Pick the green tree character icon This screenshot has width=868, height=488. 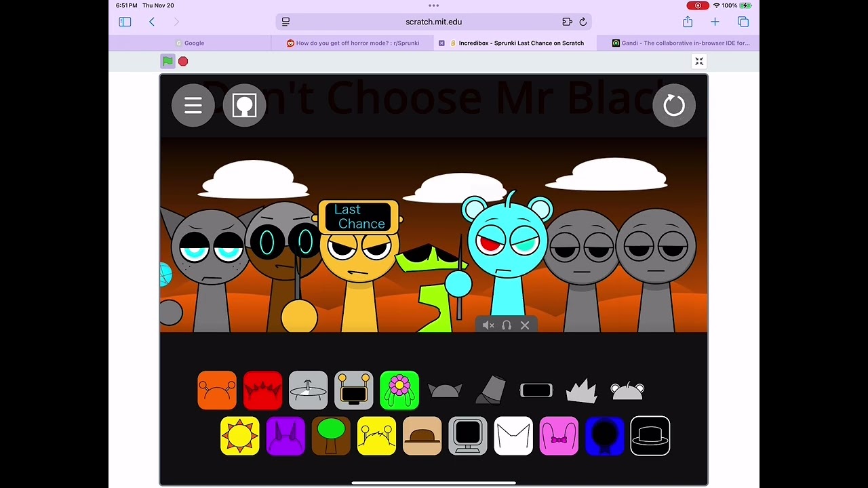point(331,436)
